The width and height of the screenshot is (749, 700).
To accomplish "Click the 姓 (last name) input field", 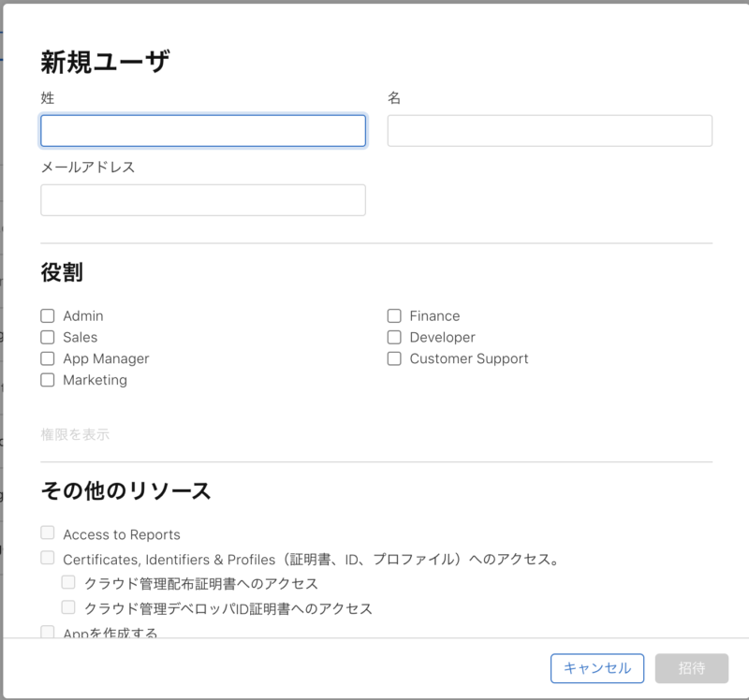I will point(203,131).
